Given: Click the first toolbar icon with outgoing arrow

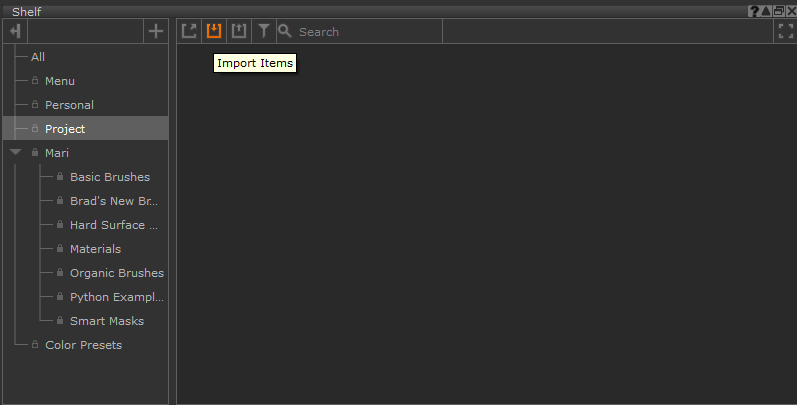Looking at the screenshot, I should tap(189, 31).
